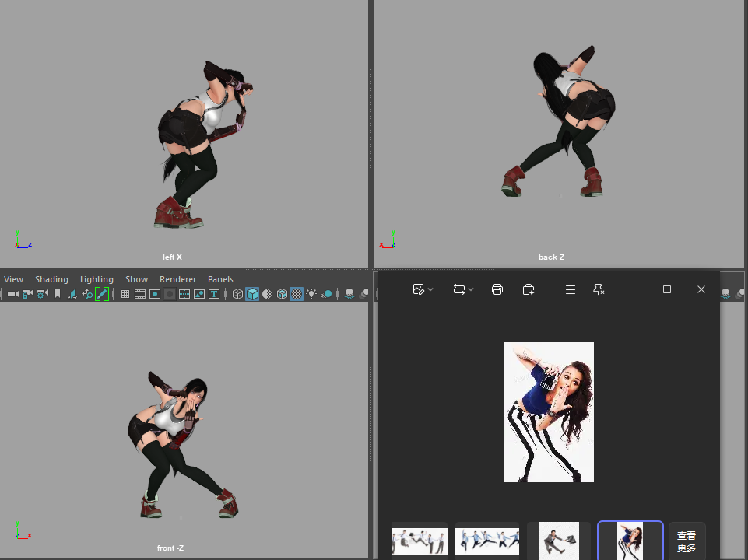Click the unpin icon in image viewer

(x=599, y=289)
